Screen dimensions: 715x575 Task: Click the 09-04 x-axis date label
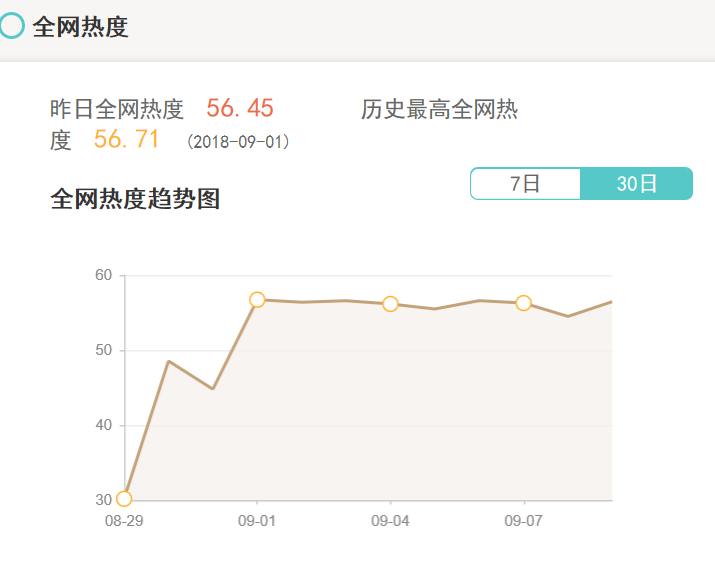390,521
